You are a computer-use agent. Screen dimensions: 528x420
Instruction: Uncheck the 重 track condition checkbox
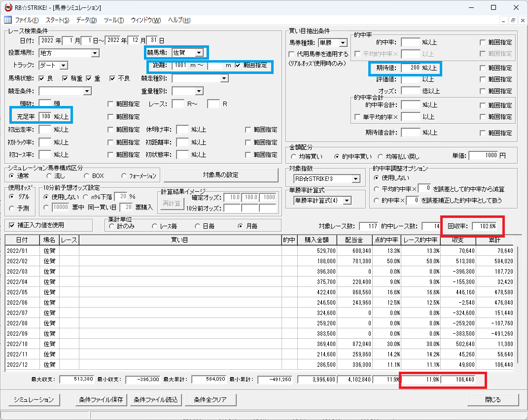point(89,78)
